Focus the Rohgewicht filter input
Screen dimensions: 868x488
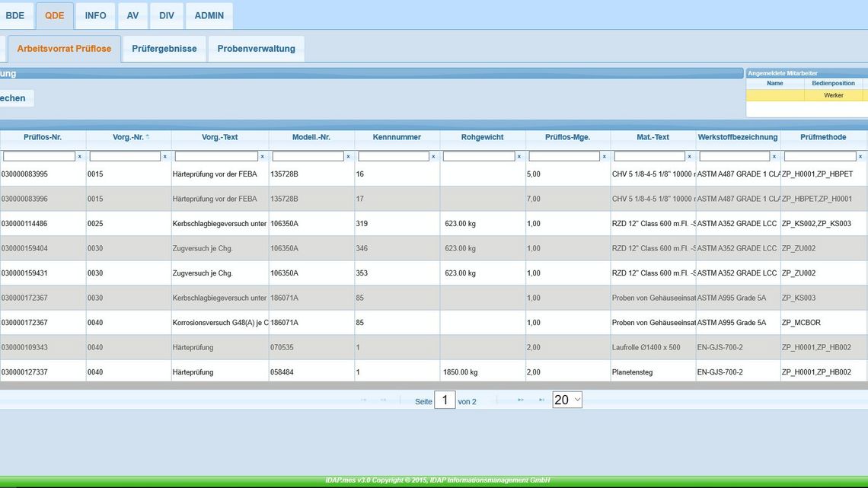tap(479, 157)
